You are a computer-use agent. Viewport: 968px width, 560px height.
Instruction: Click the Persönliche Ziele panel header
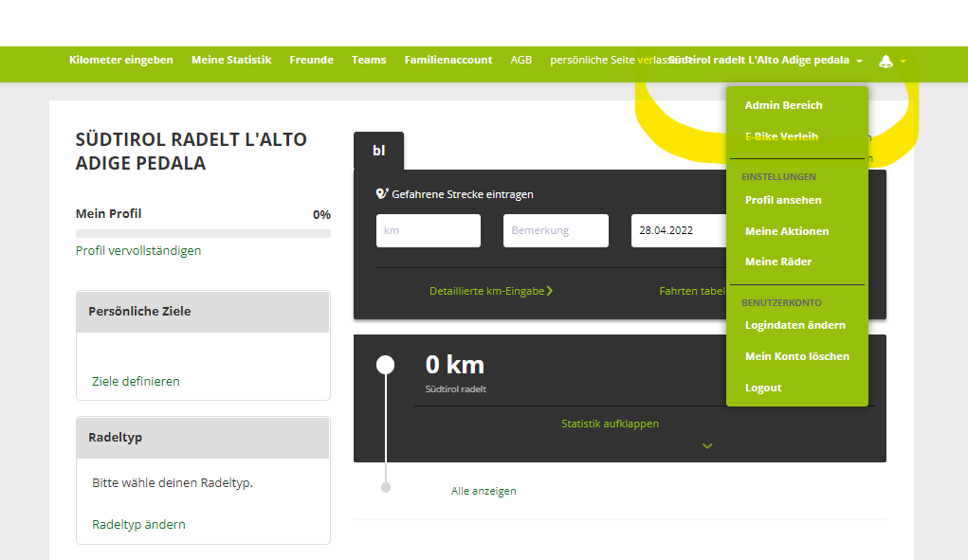(x=203, y=312)
